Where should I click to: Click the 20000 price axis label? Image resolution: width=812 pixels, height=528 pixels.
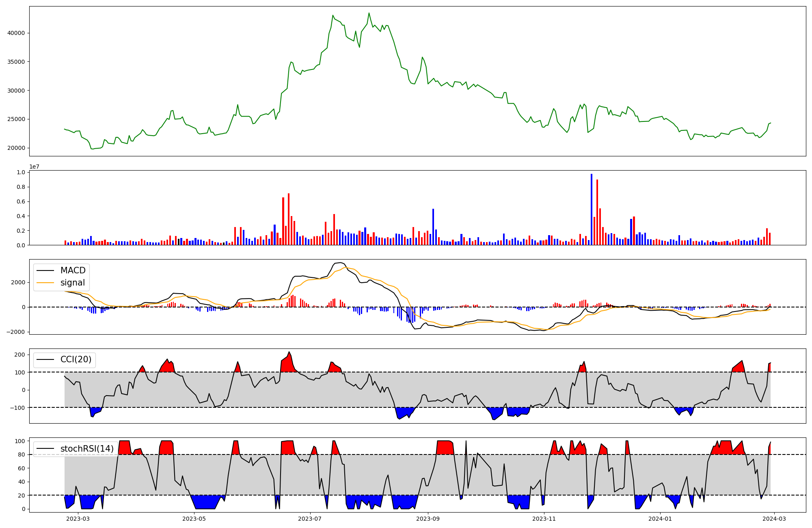(16, 148)
